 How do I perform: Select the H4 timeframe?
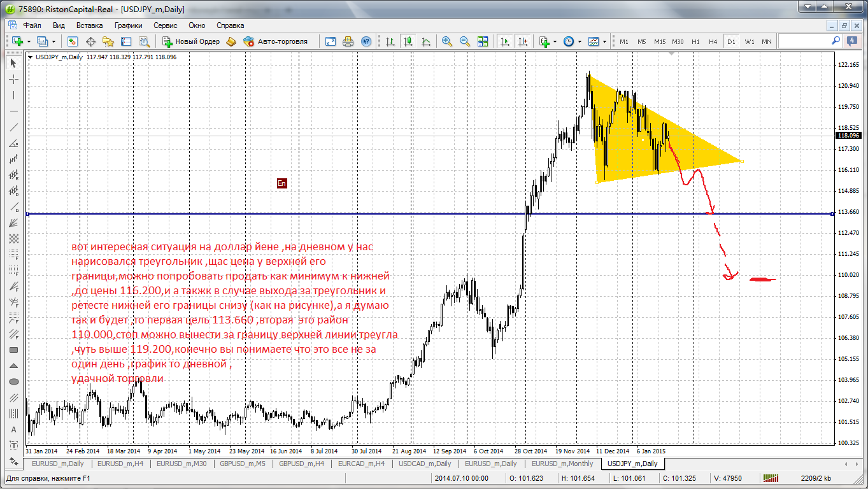point(713,41)
